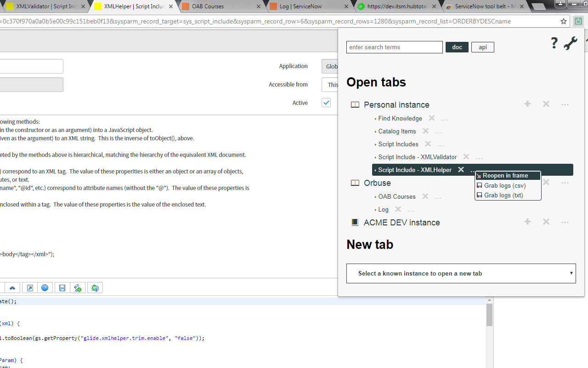Click the script syntax check icon

point(77,288)
